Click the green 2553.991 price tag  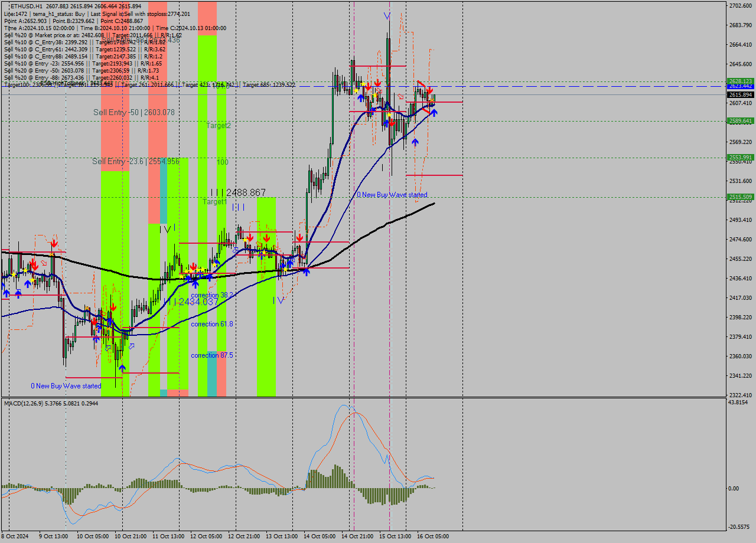tap(740, 158)
